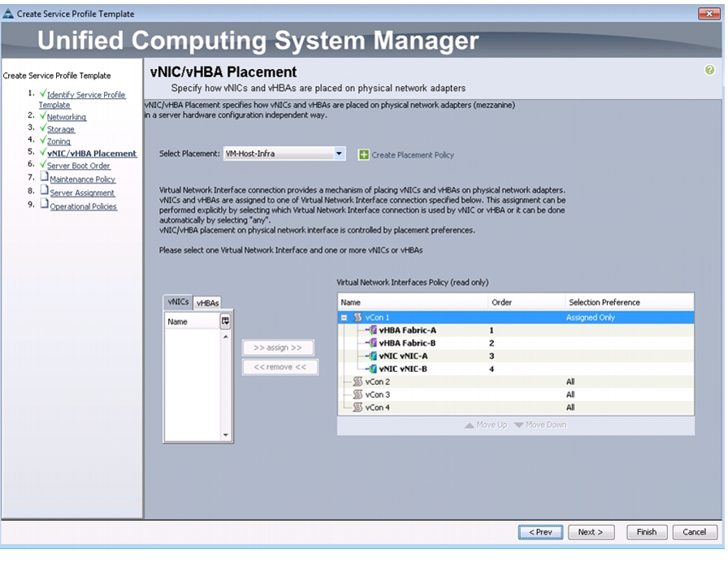Open the Zoning wizard step
This screenshot has width=728, height=571.
58,141
